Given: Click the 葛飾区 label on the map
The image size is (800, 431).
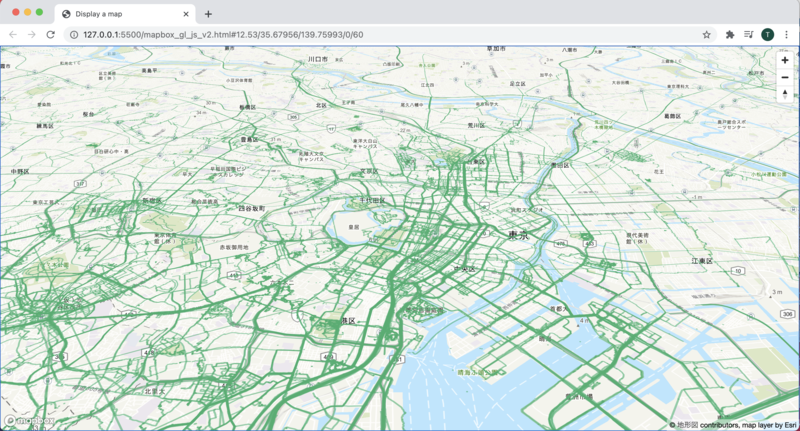Looking at the screenshot, I should tap(672, 116).
